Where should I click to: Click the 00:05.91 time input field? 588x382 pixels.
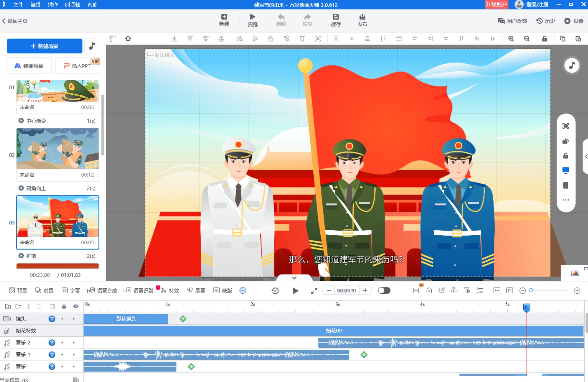pyautogui.click(x=347, y=290)
